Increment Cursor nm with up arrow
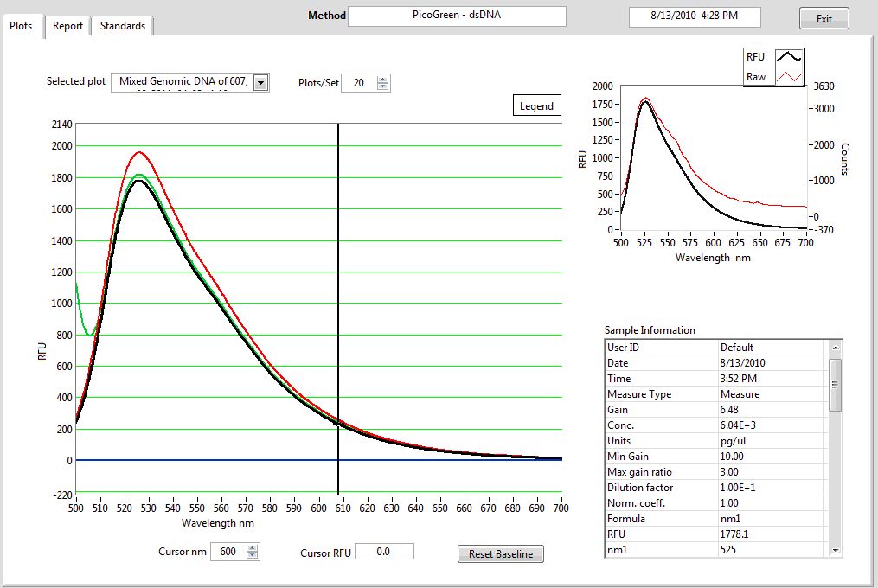Screen dimensions: 878x588 [x=253, y=548]
